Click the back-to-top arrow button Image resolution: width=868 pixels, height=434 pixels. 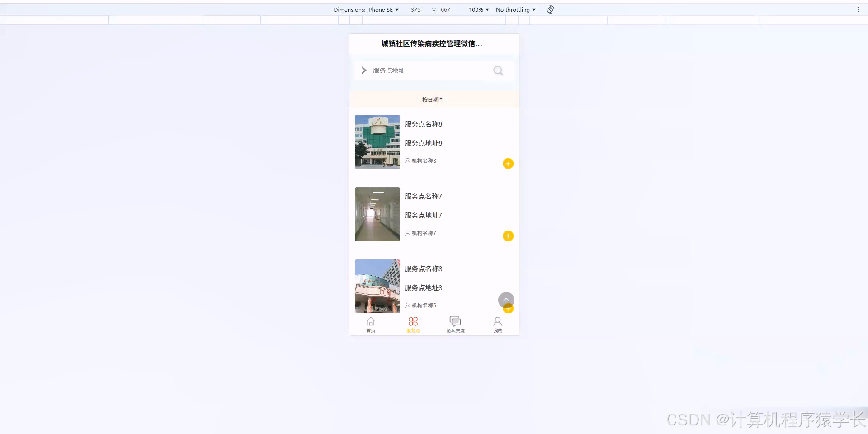506,300
